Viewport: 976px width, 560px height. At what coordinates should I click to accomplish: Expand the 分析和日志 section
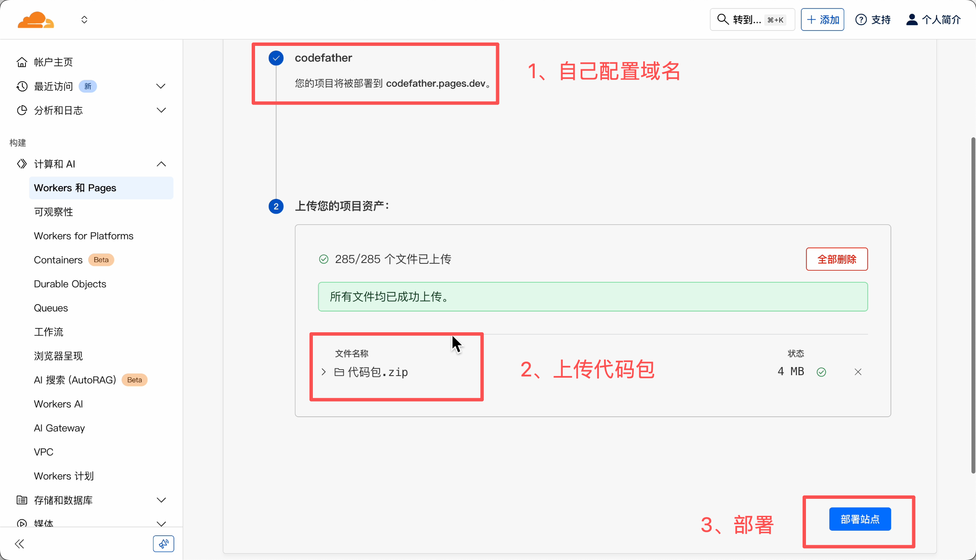(161, 110)
